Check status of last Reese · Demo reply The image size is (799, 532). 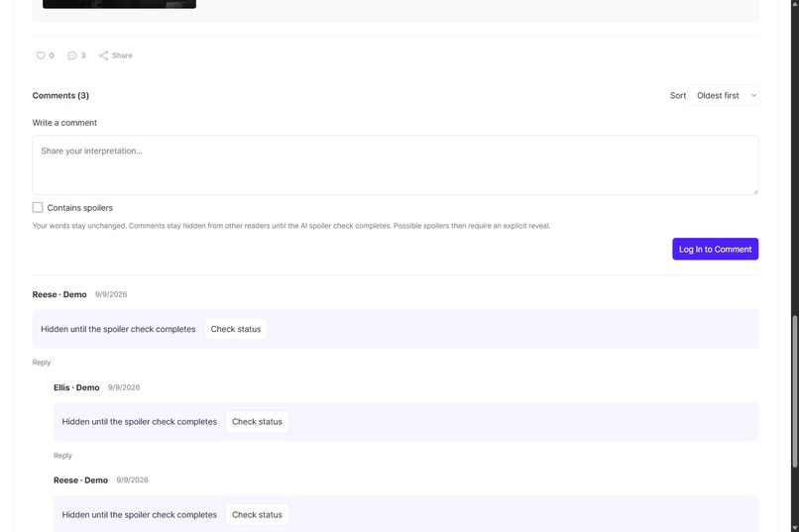[257, 515]
